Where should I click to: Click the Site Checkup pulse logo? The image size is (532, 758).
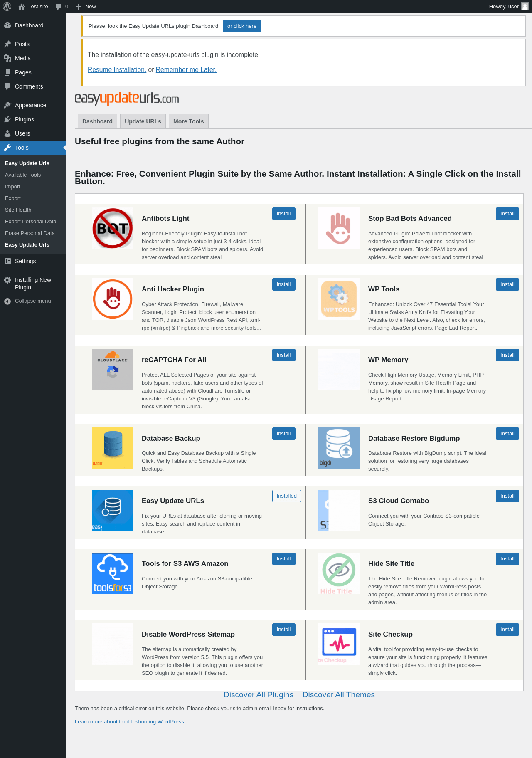(x=339, y=644)
